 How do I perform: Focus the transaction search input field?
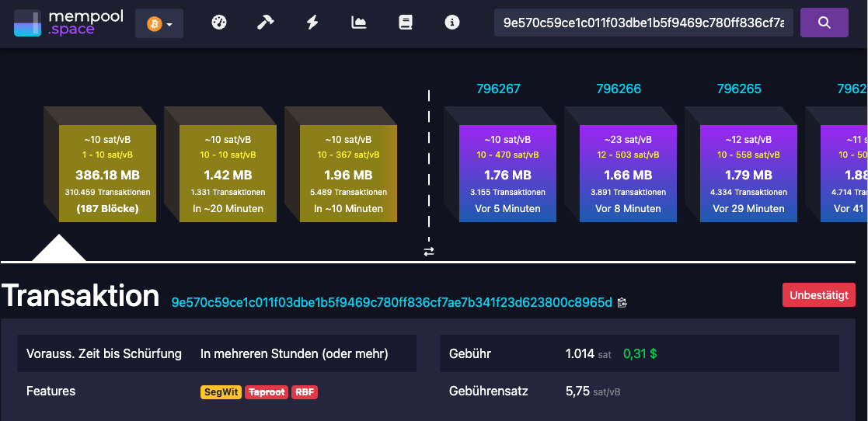[x=643, y=23]
